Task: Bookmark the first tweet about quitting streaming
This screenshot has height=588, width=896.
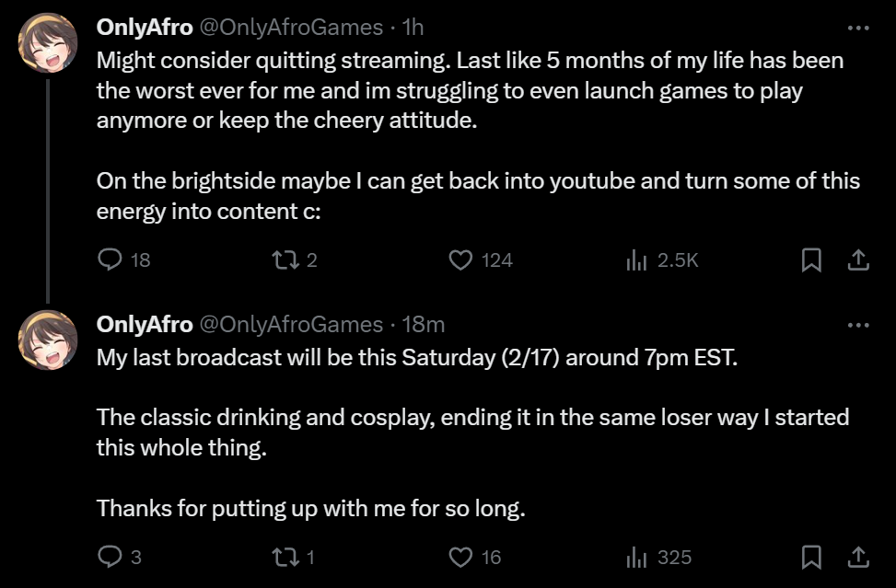Action: click(811, 260)
